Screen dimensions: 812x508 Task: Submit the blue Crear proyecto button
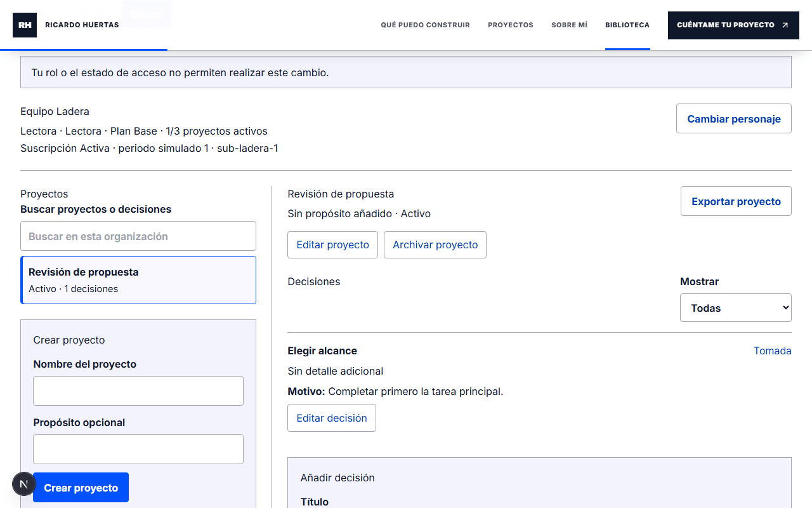click(81, 488)
